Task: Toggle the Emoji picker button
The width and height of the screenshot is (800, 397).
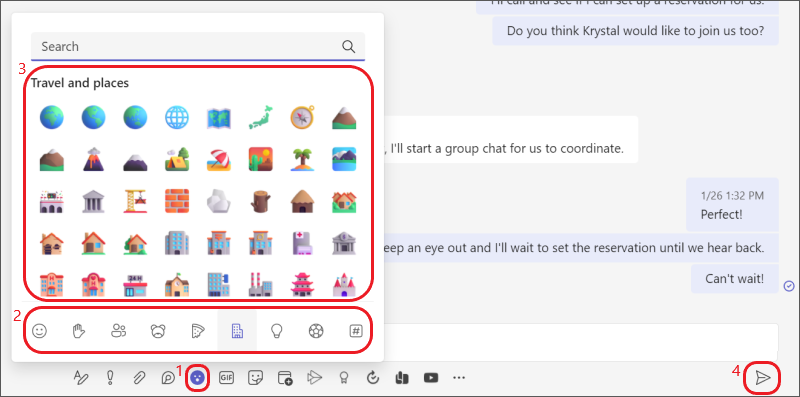Action: click(x=197, y=378)
